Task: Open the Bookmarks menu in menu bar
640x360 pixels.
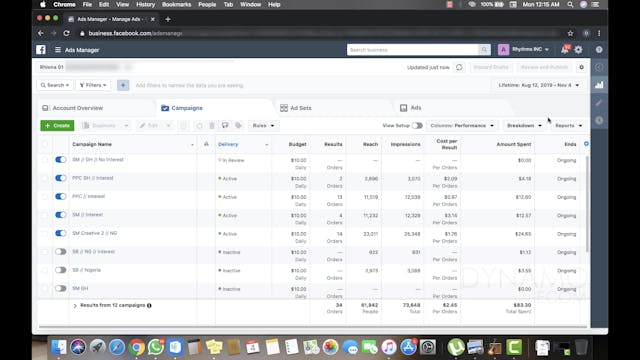Action: [x=176, y=4]
